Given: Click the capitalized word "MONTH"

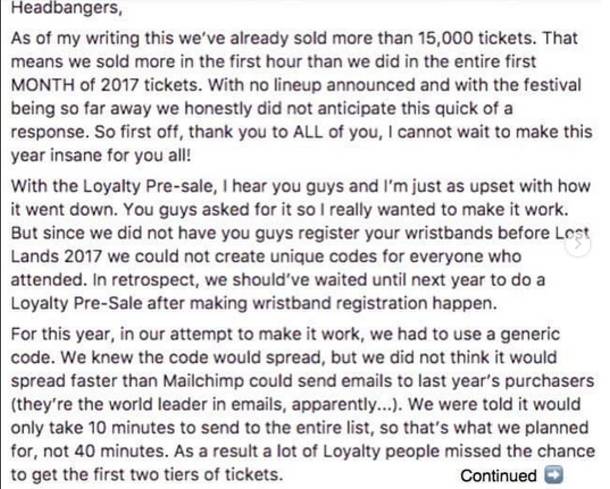Looking at the screenshot, I should [42, 85].
